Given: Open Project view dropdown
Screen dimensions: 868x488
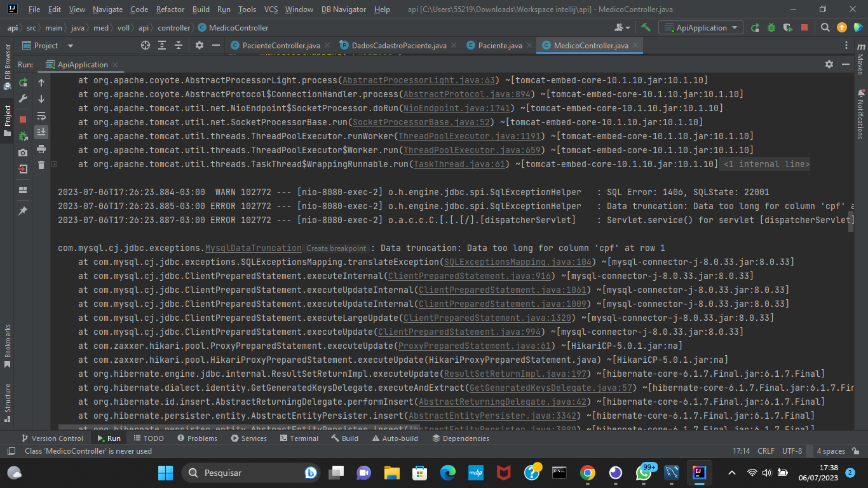Looking at the screenshot, I should click(48, 46).
